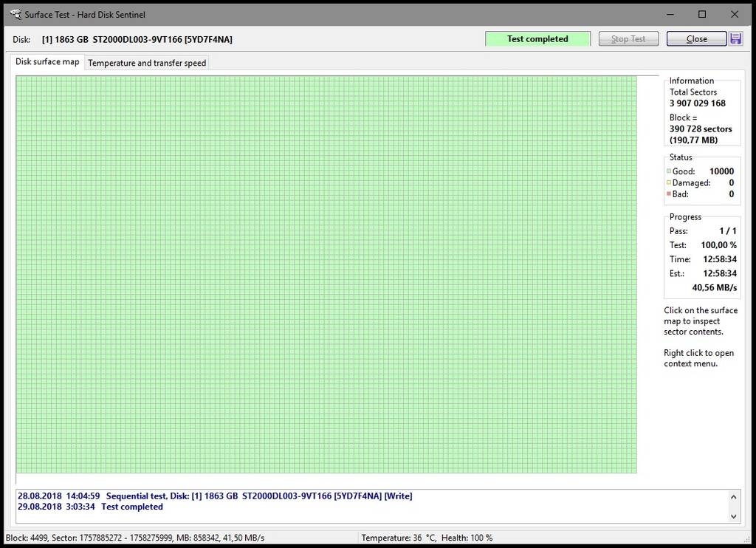Click the log scroll up arrow

(733, 497)
